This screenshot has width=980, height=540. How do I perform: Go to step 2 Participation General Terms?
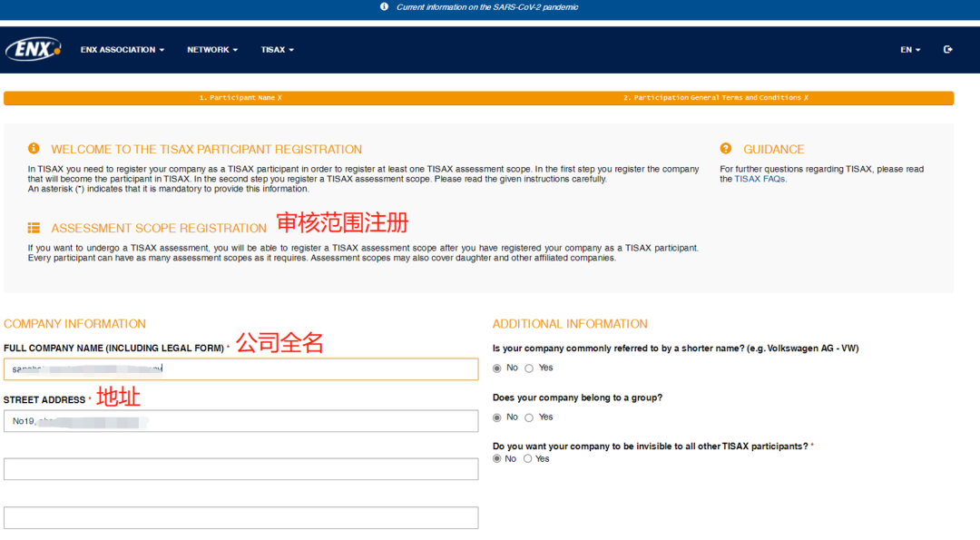tap(716, 97)
